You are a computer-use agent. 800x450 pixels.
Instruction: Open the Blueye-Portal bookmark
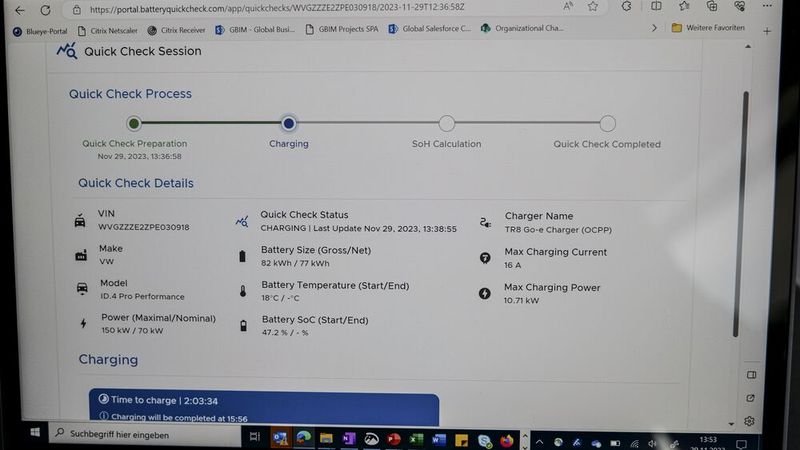tap(40, 31)
